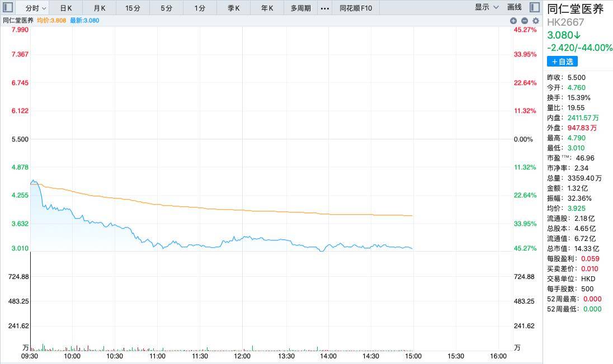The height and width of the screenshot is (364, 613).
Task: Toggle the left sidebar panel icon
Action: point(7,7)
